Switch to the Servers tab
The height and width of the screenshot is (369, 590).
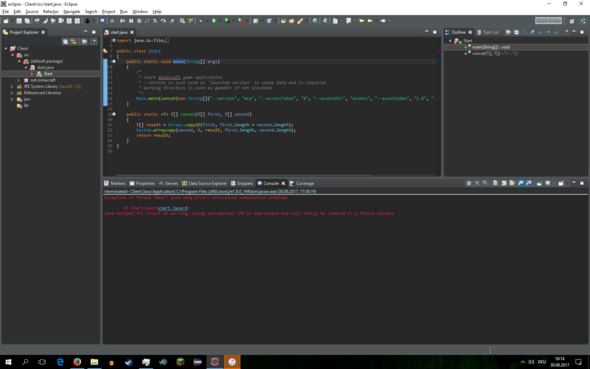click(168, 184)
